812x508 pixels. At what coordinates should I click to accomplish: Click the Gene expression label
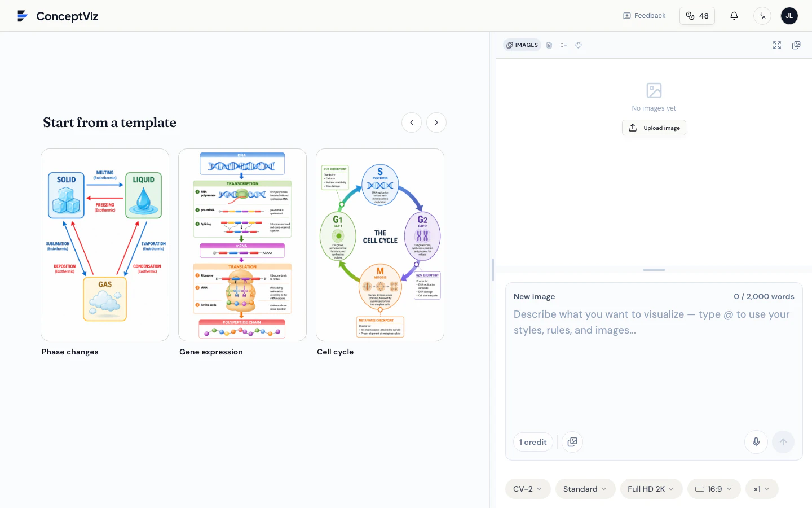click(x=211, y=352)
